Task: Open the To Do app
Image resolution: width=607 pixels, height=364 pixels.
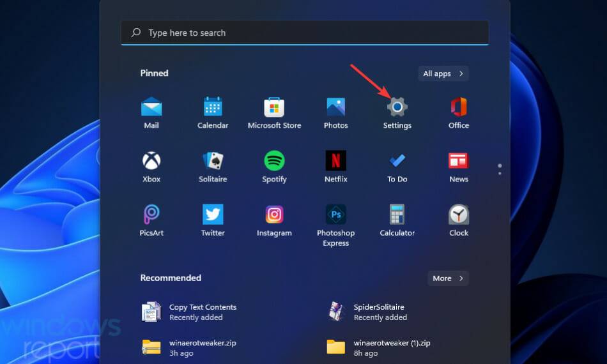Action: click(397, 167)
